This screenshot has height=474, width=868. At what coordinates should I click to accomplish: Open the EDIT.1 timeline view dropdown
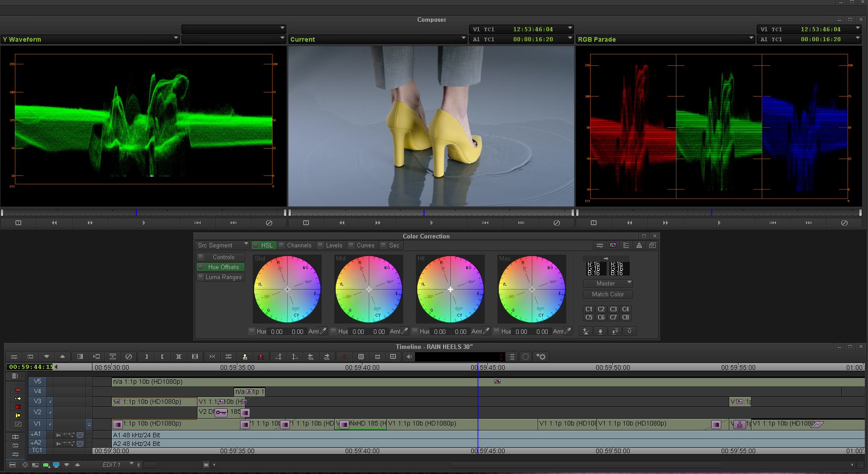click(114, 464)
